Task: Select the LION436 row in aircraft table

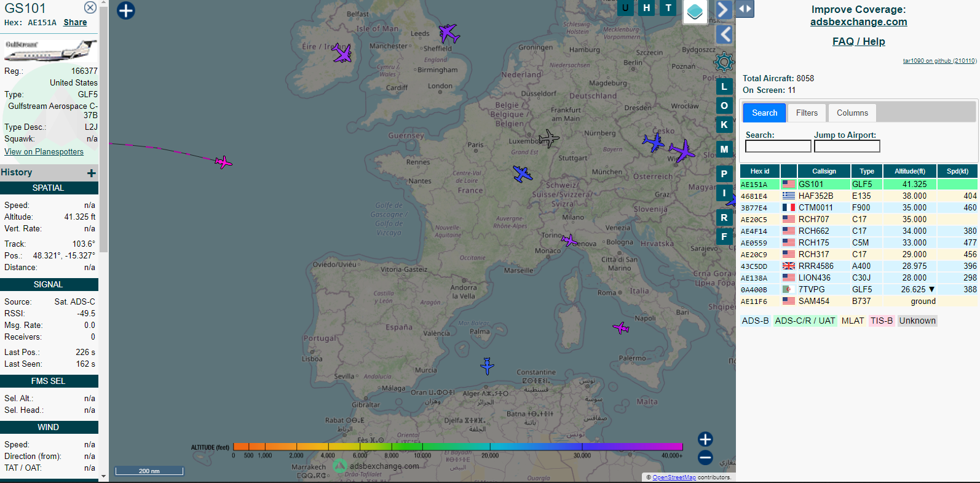Action: [858, 277]
